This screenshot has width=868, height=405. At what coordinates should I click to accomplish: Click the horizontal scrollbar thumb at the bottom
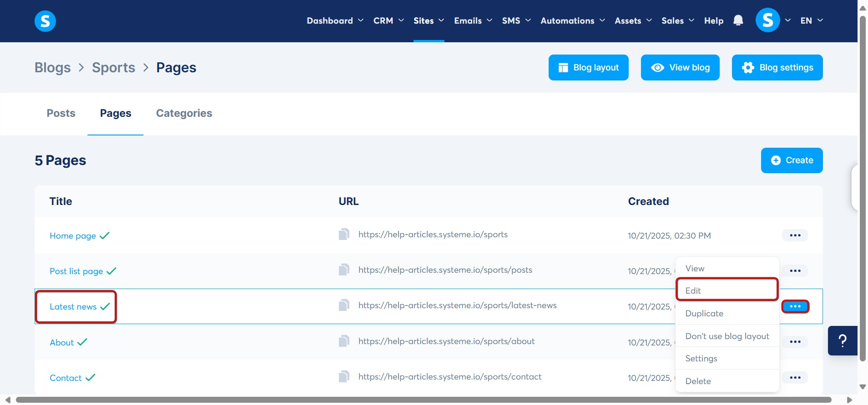point(424,400)
